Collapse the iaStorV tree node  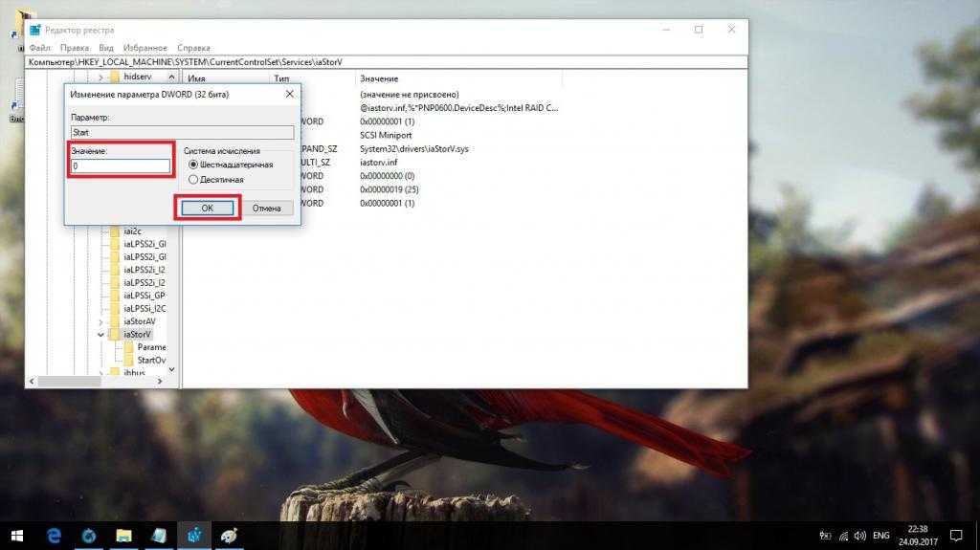tap(100, 335)
